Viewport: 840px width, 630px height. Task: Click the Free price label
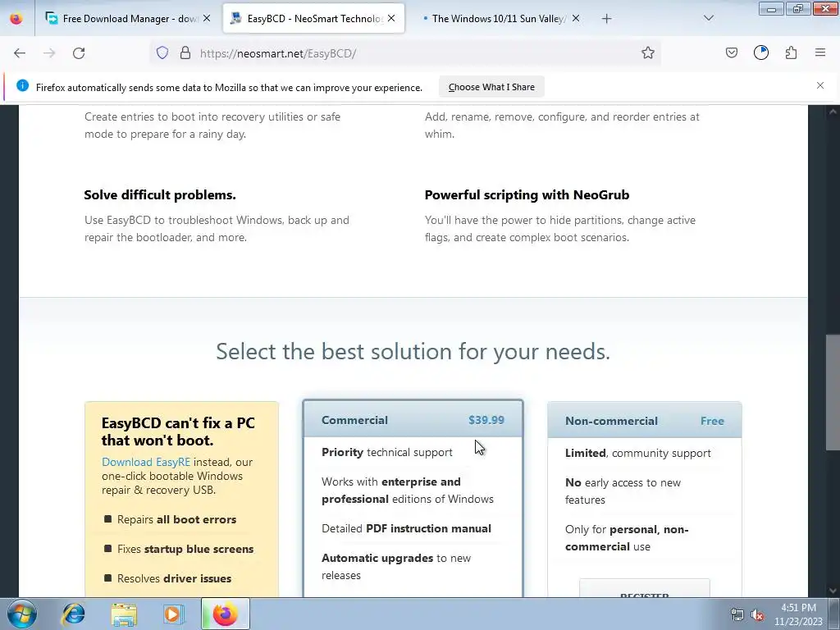pyautogui.click(x=712, y=421)
